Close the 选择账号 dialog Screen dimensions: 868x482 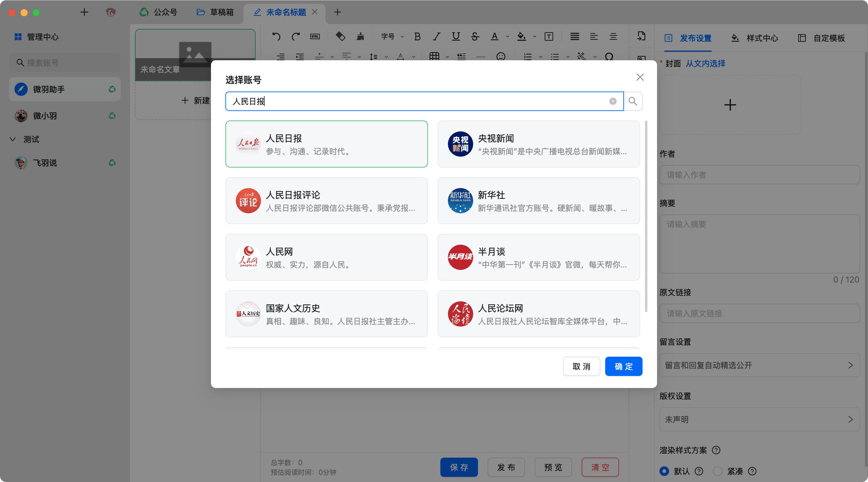640,77
